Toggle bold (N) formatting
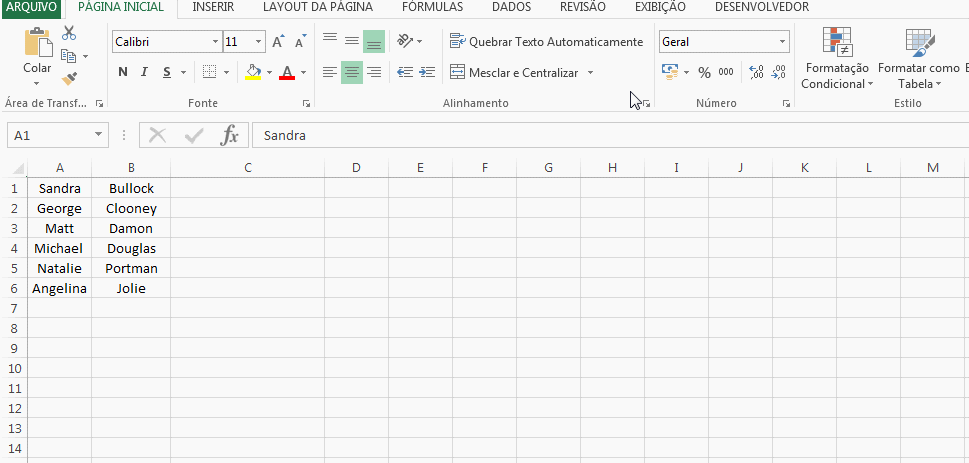The height and width of the screenshot is (463, 969). [x=123, y=72]
